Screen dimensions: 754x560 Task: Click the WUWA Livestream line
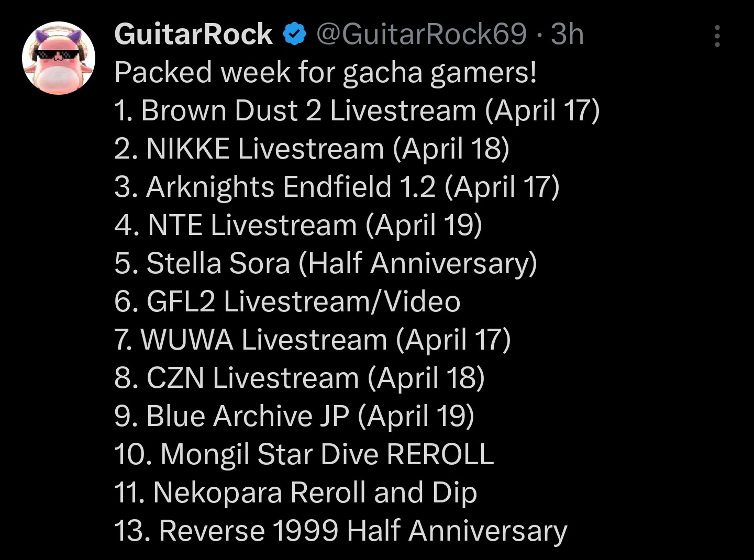pos(312,340)
